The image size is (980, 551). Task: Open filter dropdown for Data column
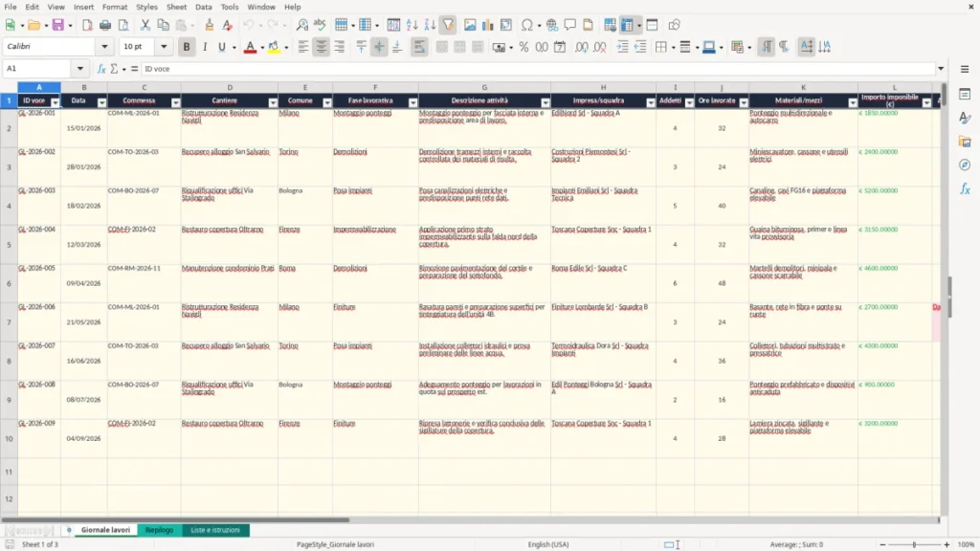click(x=101, y=102)
